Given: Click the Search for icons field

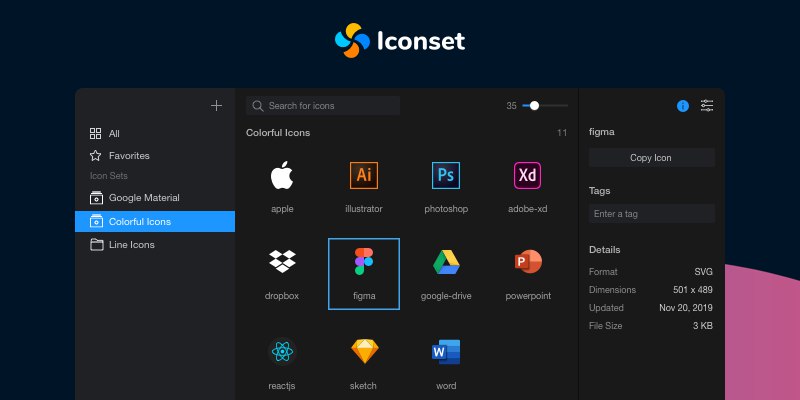Looking at the screenshot, I should click(323, 106).
